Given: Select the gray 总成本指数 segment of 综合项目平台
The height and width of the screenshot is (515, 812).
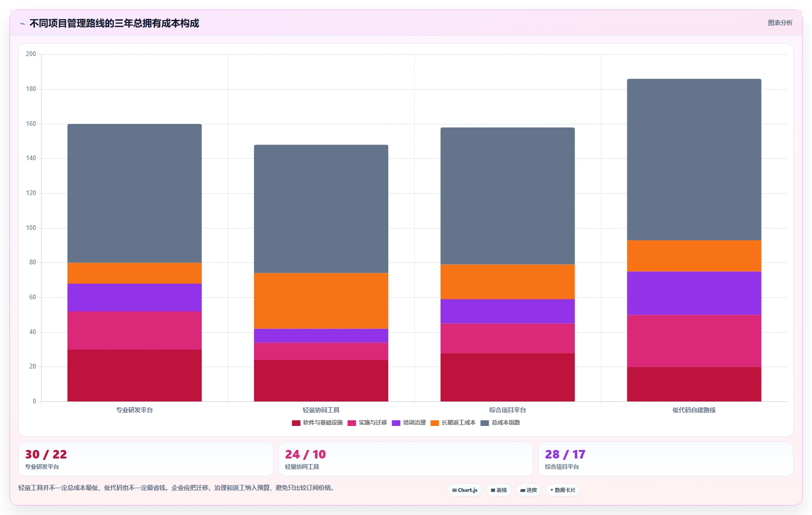Looking at the screenshot, I should point(508,196).
